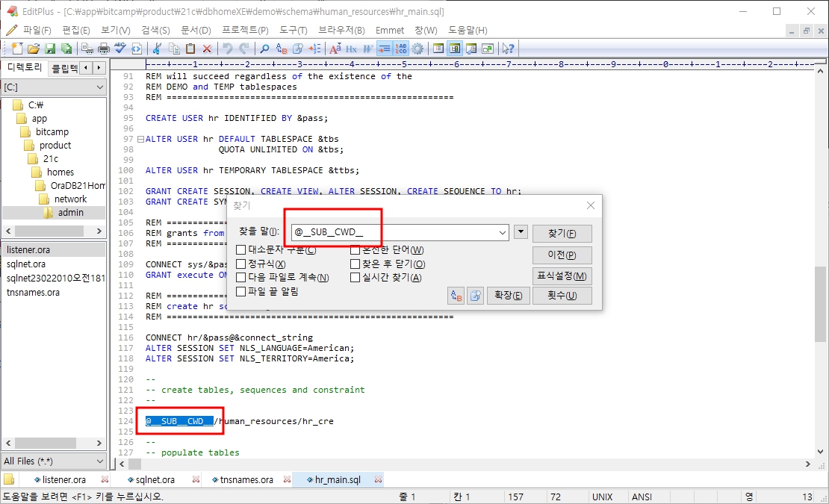The height and width of the screenshot is (504, 829).
Task: Click the Print icon in the toolbar
Action: coord(104,49)
